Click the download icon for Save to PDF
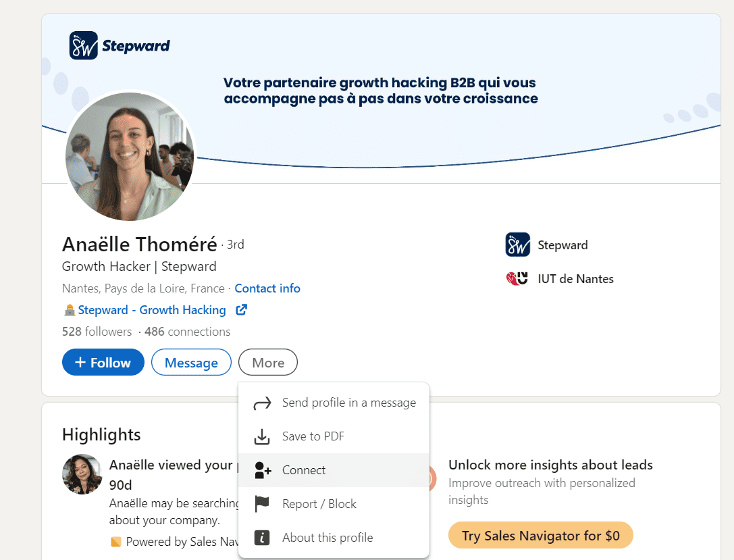734x560 pixels. [262, 436]
